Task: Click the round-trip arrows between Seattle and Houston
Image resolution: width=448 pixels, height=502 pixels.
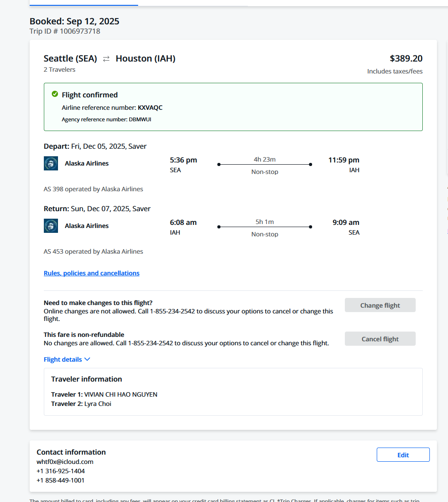Action: point(106,59)
